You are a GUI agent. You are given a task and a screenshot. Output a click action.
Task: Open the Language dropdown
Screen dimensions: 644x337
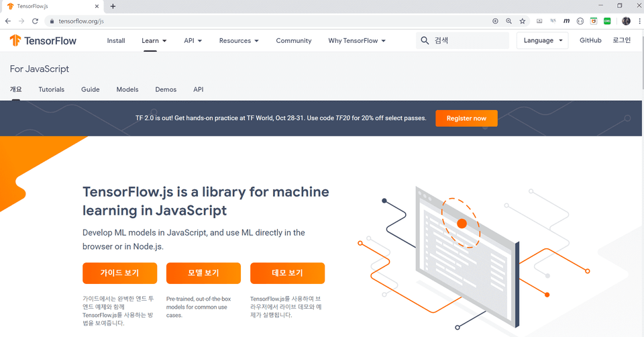tap(543, 40)
